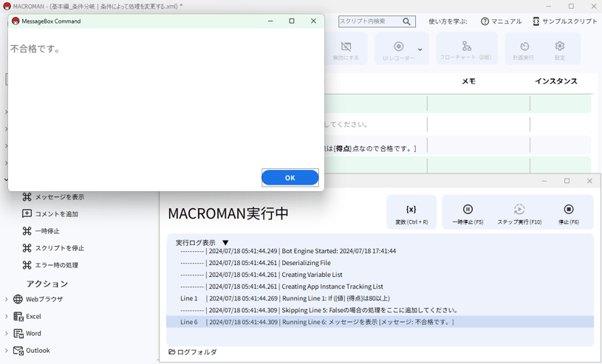Image resolution: width=602 pixels, height=364 pixels.
Task: Click the UIレコーダー toolbar button
Action: pyautogui.click(x=399, y=50)
